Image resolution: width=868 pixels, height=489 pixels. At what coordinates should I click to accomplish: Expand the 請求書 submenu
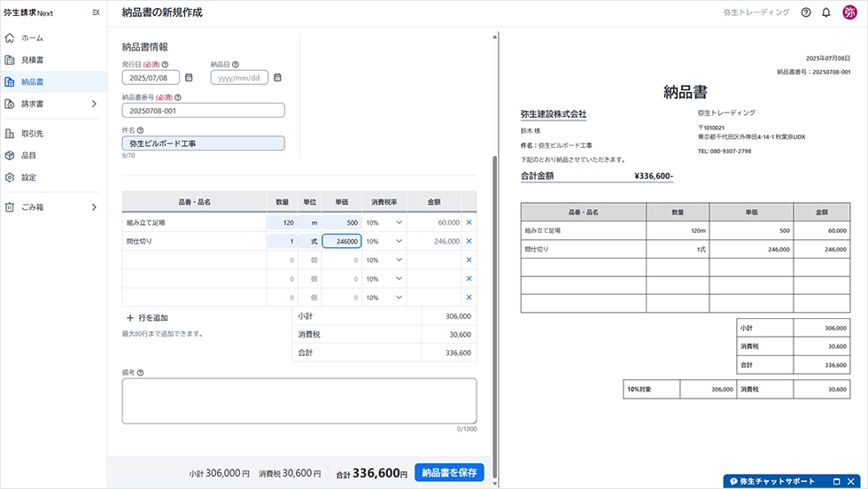[94, 104]
